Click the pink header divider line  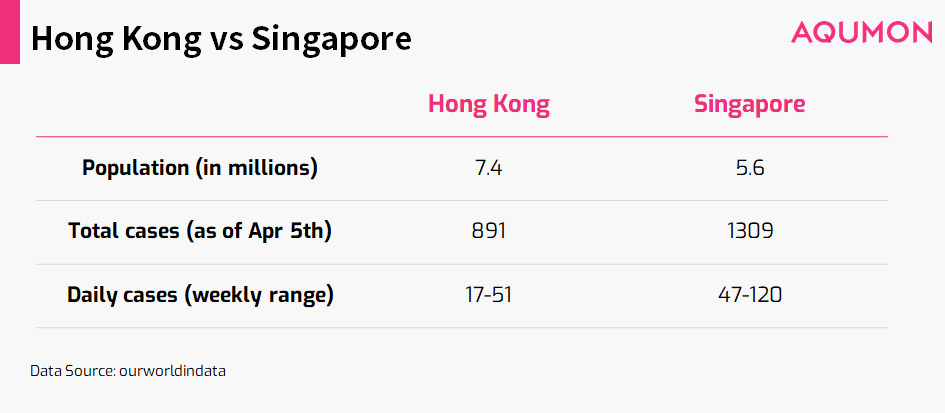click(x=462, y=137)
